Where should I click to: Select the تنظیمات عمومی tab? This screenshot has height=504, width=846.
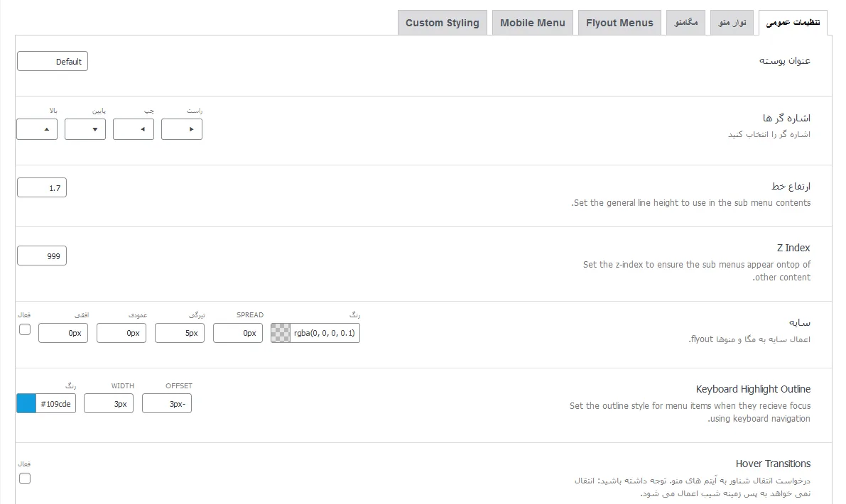793,23
